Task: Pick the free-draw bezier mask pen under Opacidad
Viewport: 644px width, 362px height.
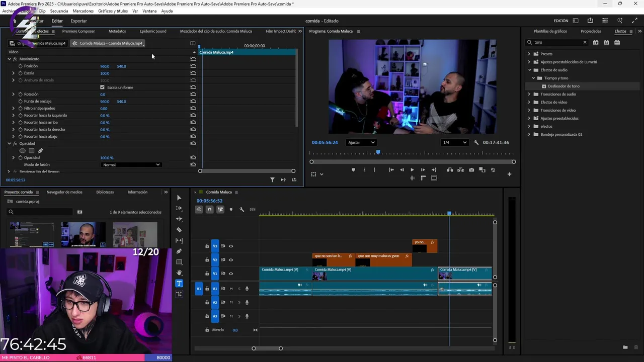Action: point(40,150)
